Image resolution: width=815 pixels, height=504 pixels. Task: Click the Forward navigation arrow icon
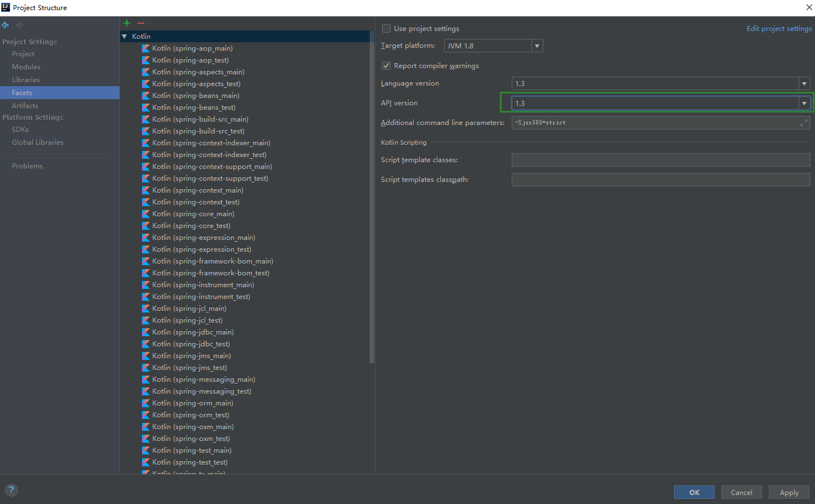19,25
